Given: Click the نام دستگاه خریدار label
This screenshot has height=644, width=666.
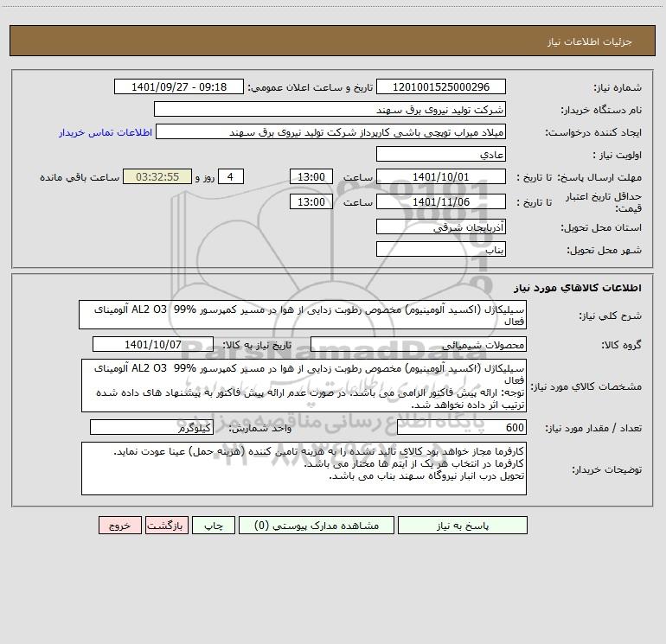Looking at the screenshot, I should pyautogui.click(x=601, y=110).
